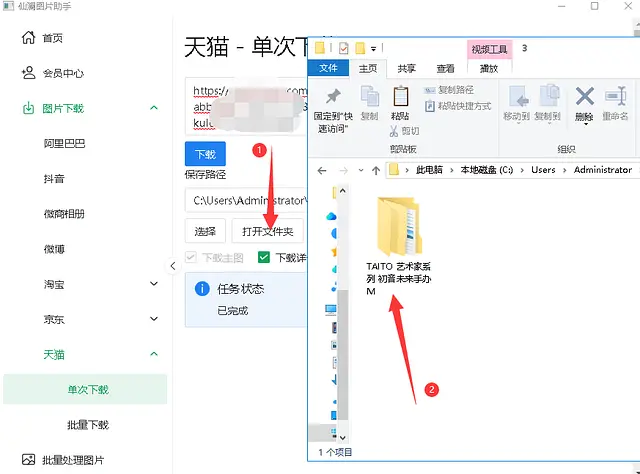Click the Explorer forward arrow

point(344,170)
